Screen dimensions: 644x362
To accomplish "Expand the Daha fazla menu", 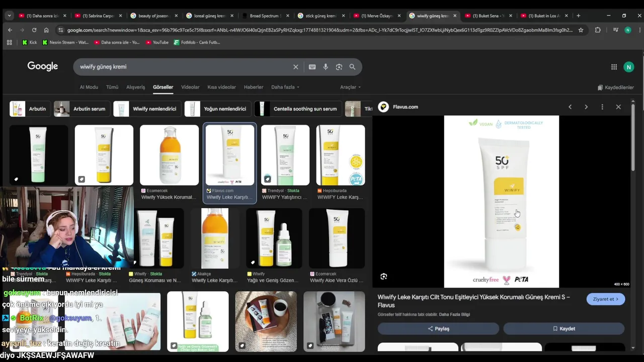I will pyautogui.click(x=285, y=87).
